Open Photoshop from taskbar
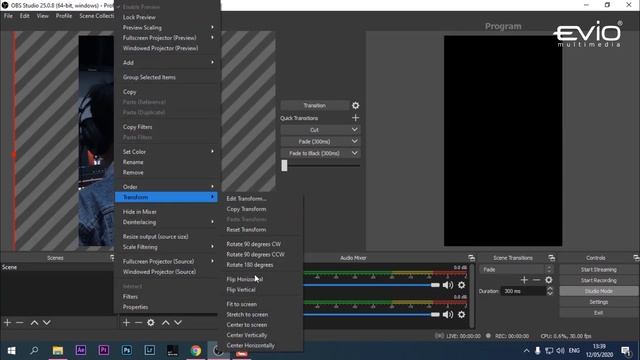 (x=127, y=351)
